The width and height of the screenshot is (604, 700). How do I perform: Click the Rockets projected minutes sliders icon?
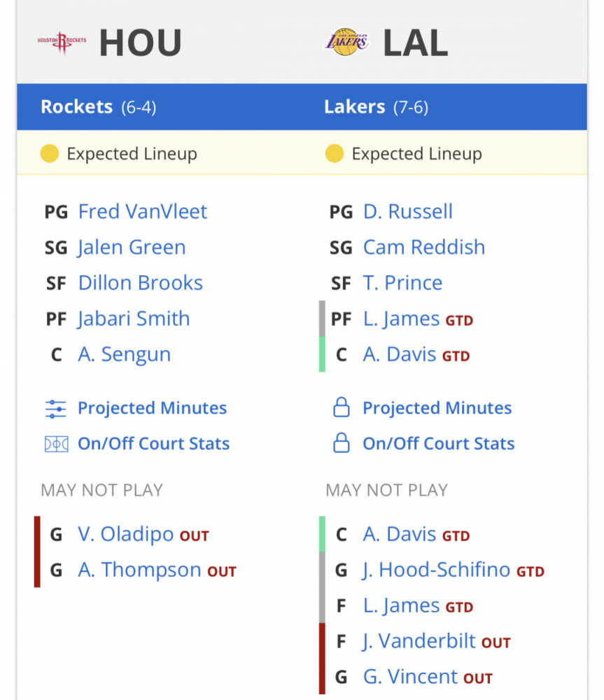56,409
